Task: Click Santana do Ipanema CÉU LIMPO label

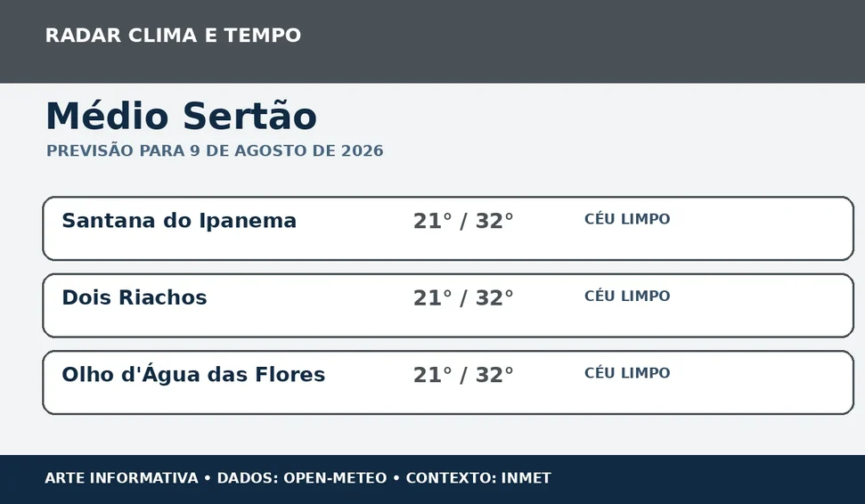Action: point(627,219)
